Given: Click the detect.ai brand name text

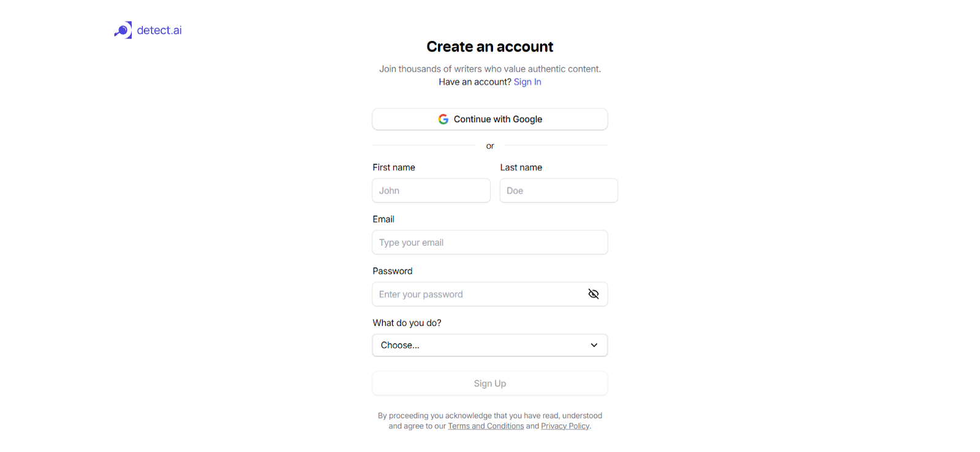Looking at the screenshot, I should pyautogui.click(x=159, y=30).
